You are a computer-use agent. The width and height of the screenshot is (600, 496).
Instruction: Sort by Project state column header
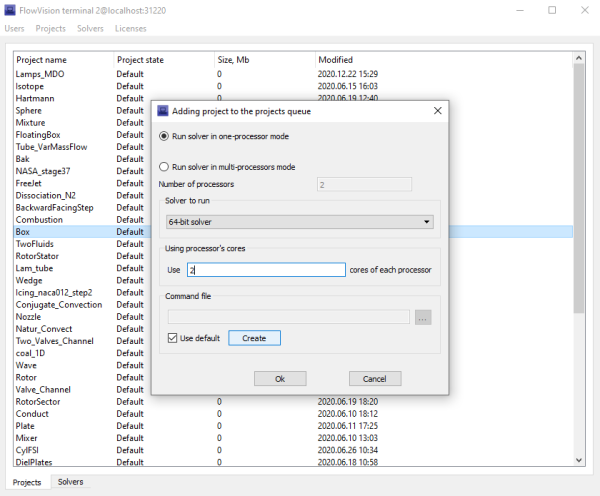[164, 60]
